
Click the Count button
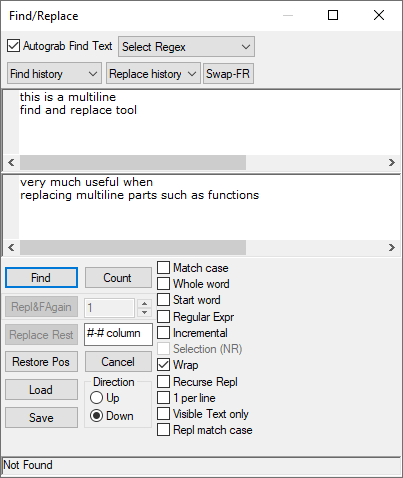118,277
